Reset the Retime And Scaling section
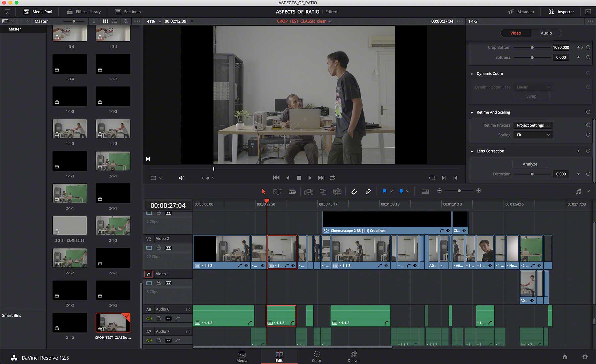Image resolution: width=596 pixels, height=364 pixels. click(588, 112)
